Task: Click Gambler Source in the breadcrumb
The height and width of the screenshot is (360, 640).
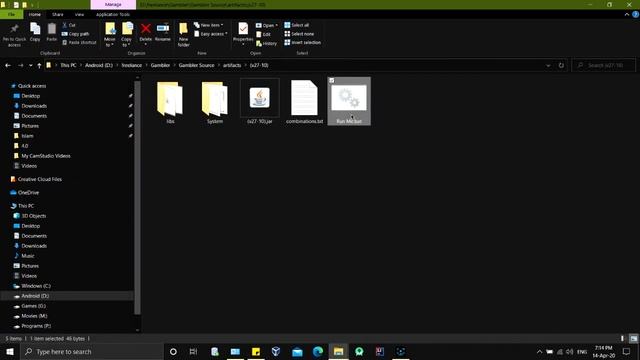Action: [196, 65]
